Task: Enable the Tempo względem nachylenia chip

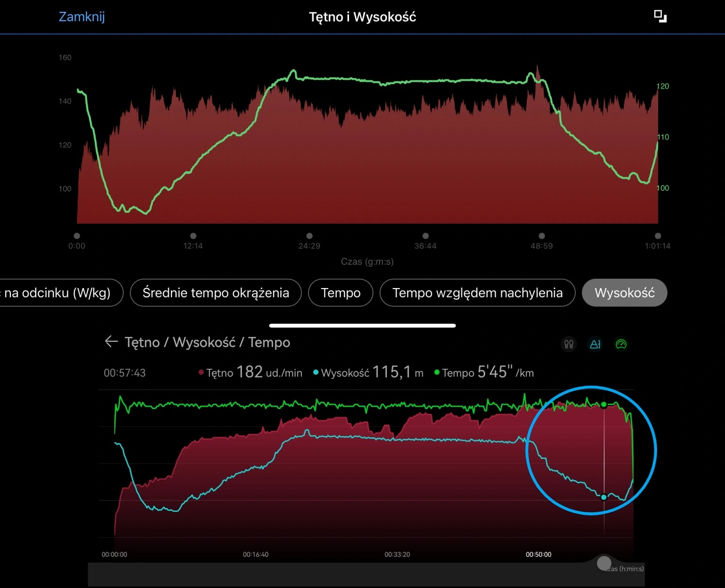Action: [x=477, y=293]
